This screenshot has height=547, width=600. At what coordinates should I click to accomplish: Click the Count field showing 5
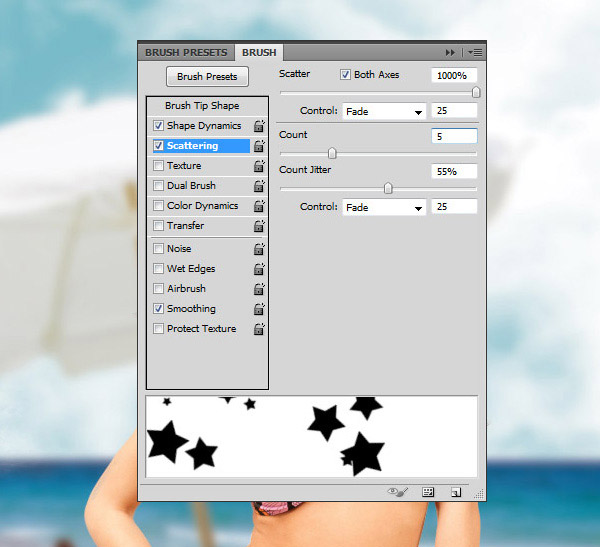click(x=454, y=136)
